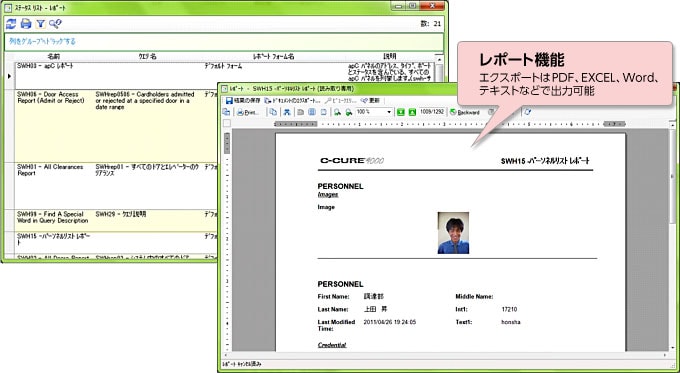
Task: Click the クエリ名 column header
Action: [147, 57]
